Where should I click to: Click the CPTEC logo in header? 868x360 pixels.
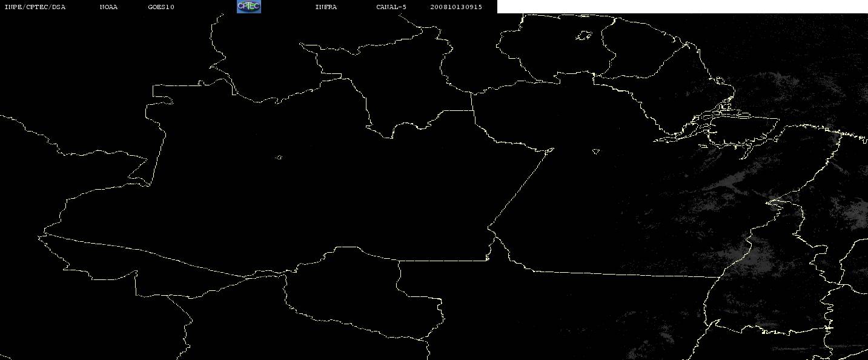tap(248, 7)
